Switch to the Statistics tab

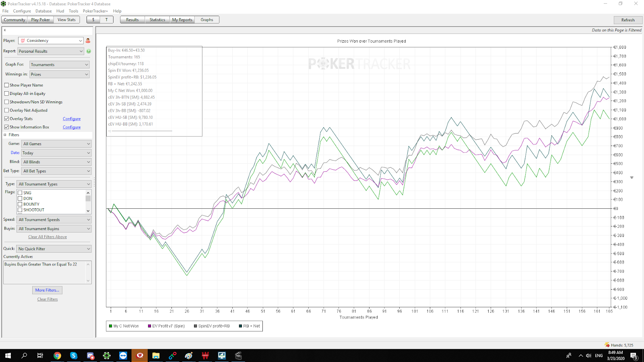click(x=157, y=20)
